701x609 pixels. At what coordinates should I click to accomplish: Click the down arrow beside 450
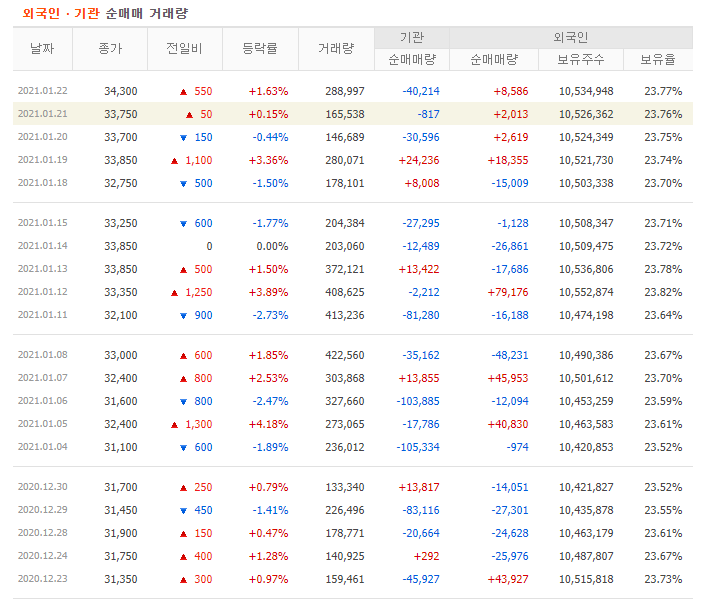[183, 511]
